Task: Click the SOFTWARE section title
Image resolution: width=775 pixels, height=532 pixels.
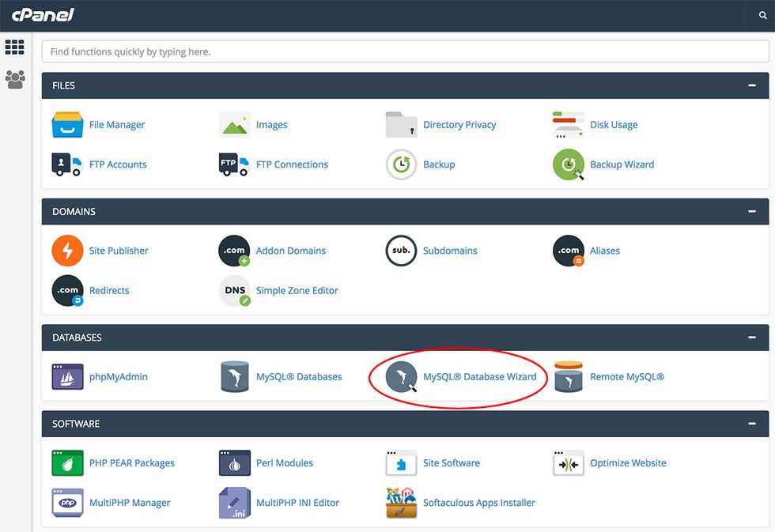Action: pyautogui.click(x=76, y=424)
